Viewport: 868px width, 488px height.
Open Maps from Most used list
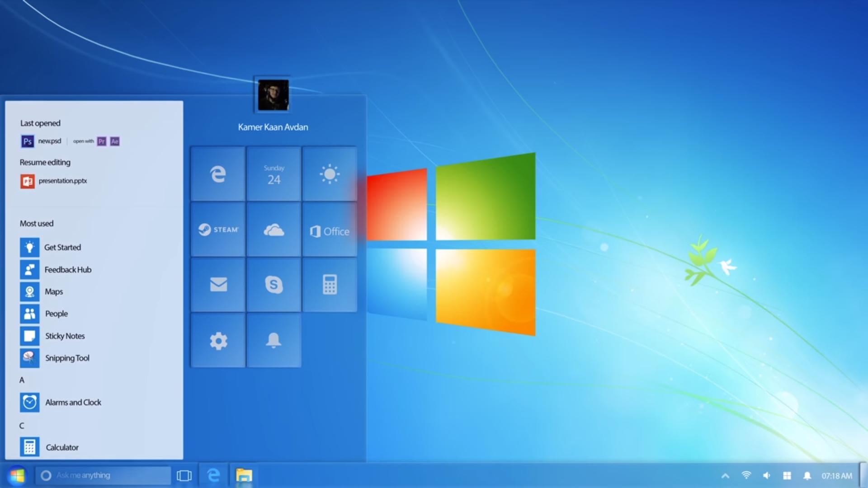54,291
